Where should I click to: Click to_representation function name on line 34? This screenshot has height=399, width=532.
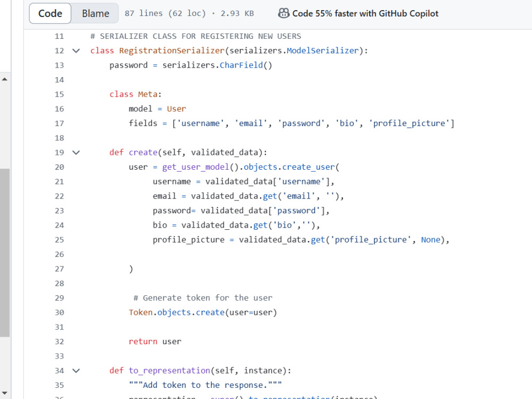pos(169,371)
